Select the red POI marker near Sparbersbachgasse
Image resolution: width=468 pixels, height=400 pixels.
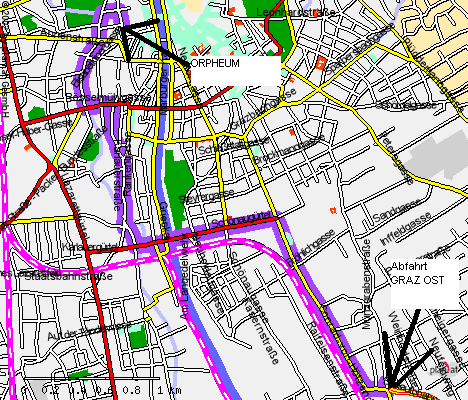click(321, 63)
